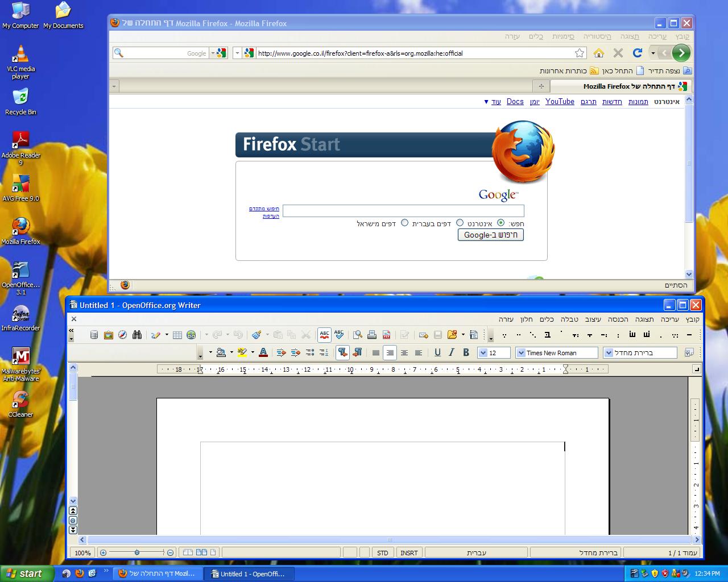Image resolution: width=728 pixels, height=582 pixels.
Task: Click the Firefox Home button
Action: (x=598, y=53)
